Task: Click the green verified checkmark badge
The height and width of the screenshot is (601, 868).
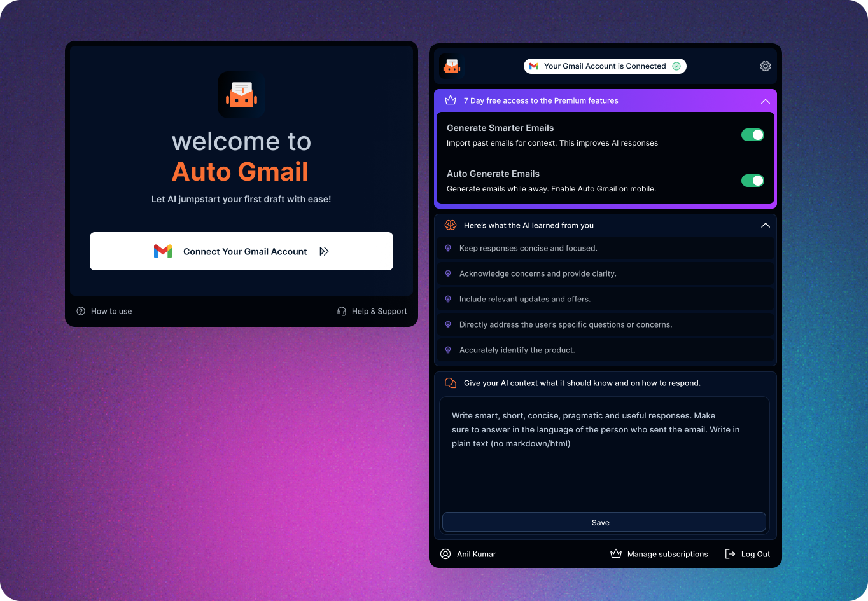Action: (x=676, y=66)
